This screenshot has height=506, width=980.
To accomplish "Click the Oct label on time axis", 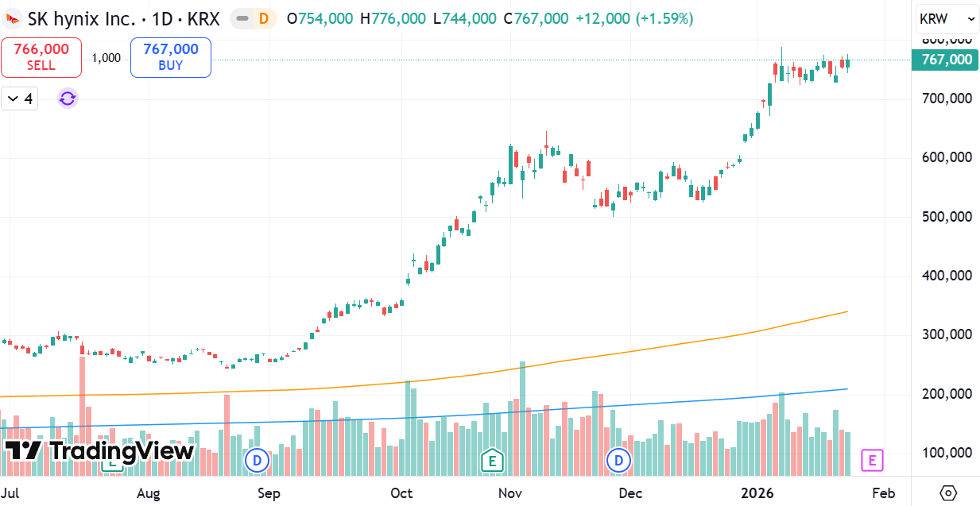I will [401, 493].
